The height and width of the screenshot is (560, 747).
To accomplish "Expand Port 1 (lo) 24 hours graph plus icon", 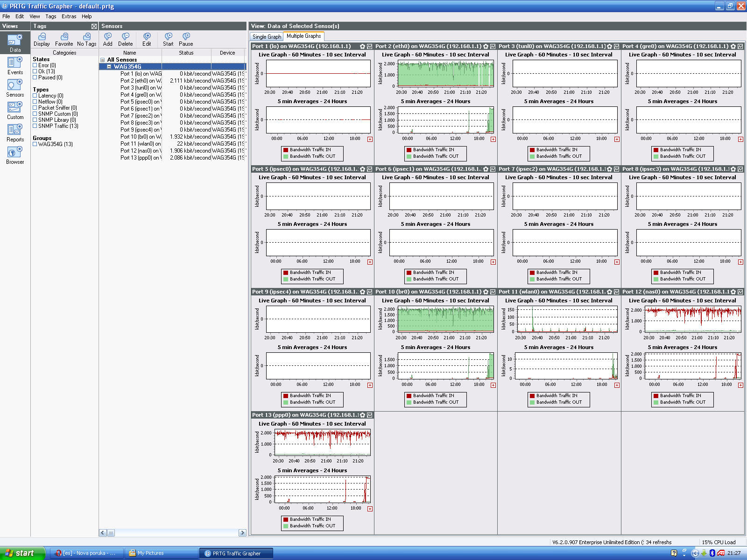I will coord(370,139).
